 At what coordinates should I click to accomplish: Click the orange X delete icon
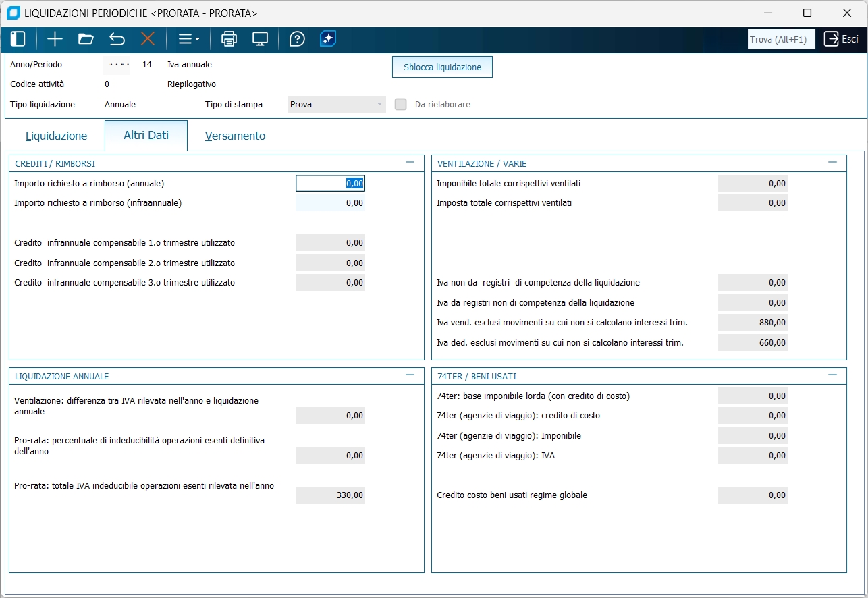pos(148,39)
